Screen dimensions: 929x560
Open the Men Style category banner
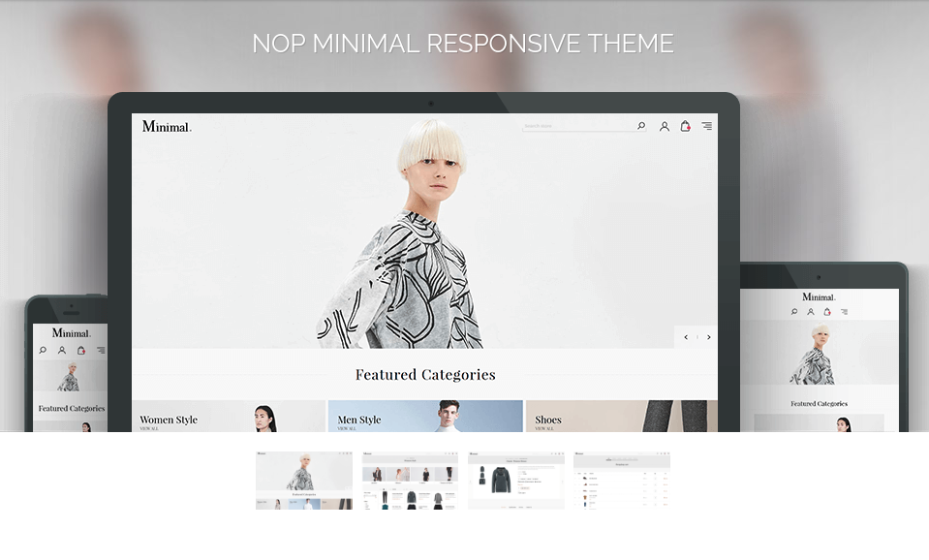pos(425,416)
